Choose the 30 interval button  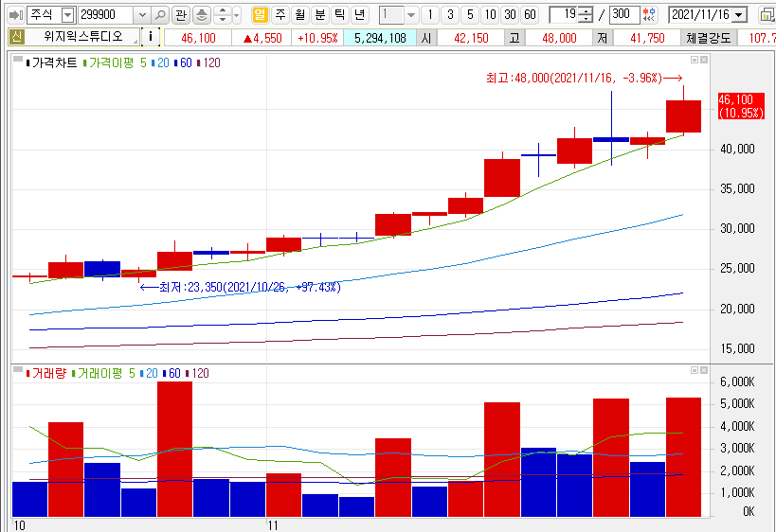510,15
